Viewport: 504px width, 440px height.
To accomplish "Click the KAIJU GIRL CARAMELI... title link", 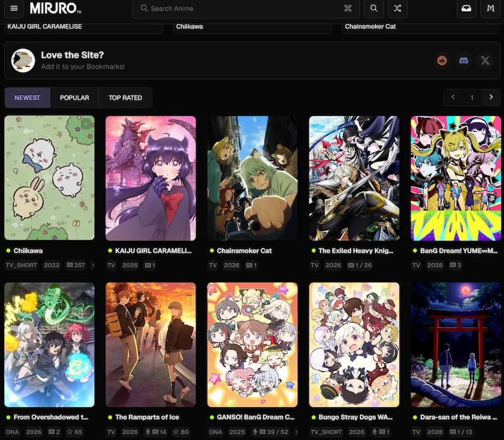I will click(x=153, y=250).
